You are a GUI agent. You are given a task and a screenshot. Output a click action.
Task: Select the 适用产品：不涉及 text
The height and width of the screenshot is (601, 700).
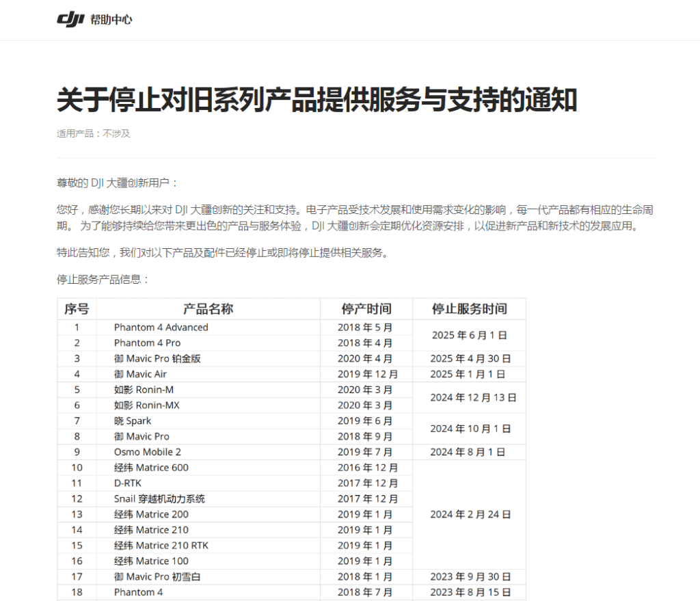click(93, 133)
